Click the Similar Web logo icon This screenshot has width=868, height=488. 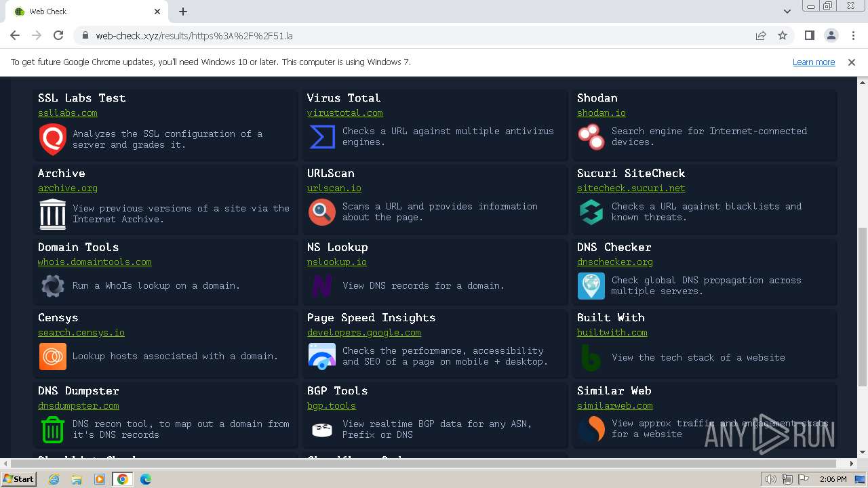point(591,429)
